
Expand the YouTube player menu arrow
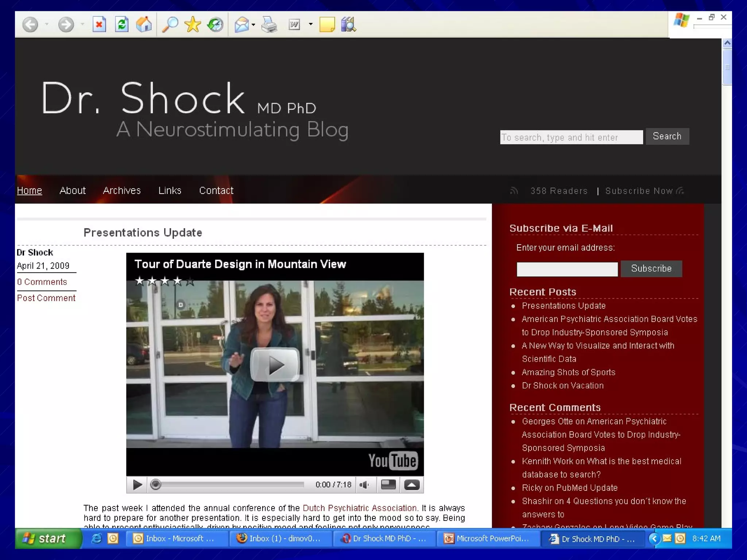pyautogui.click(x=412, y=485)
